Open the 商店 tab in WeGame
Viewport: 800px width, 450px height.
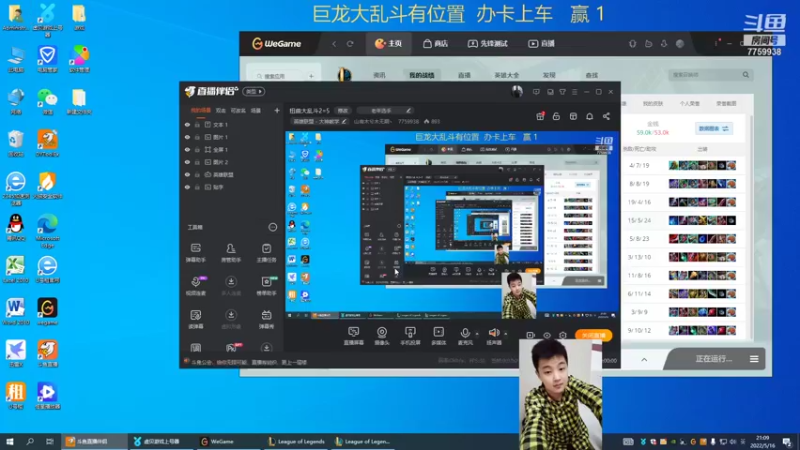click(x=436, y=44)
